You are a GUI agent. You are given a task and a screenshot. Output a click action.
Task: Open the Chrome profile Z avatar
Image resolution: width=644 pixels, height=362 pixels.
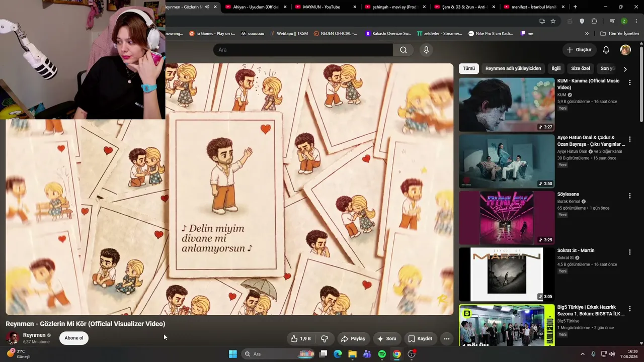coord(624,21)
